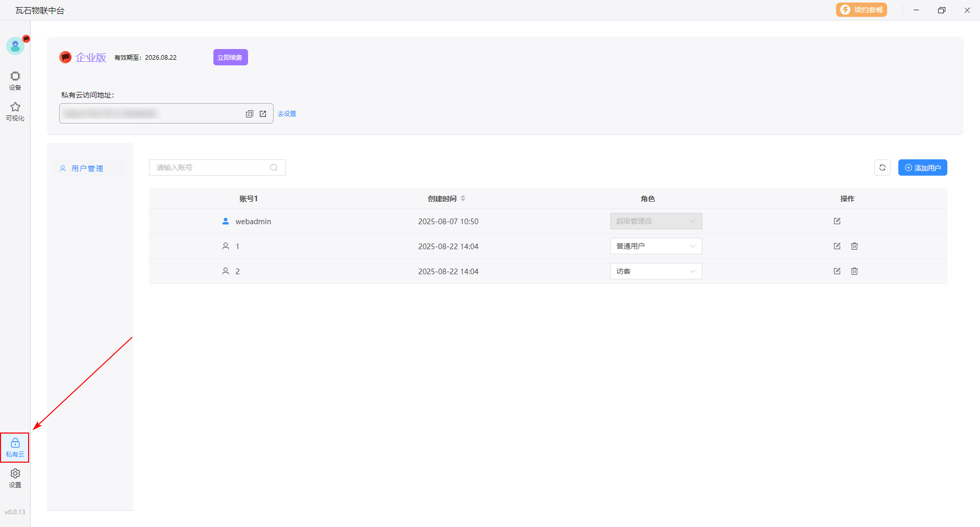
Task: Copy the private cloud access address
Action: click(x=249, y=114)
